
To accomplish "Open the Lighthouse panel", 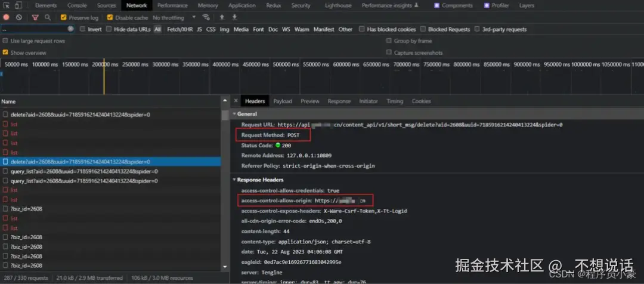I will tap(339, 6).
